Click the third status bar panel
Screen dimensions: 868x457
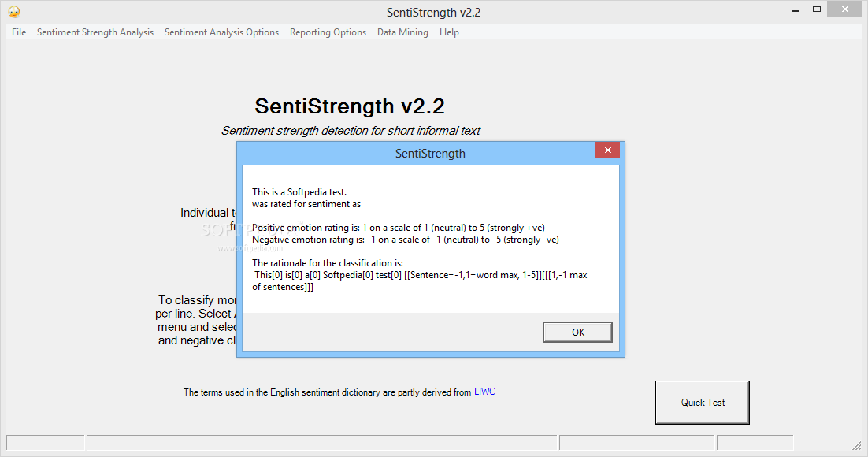click(x=637, y=443)
